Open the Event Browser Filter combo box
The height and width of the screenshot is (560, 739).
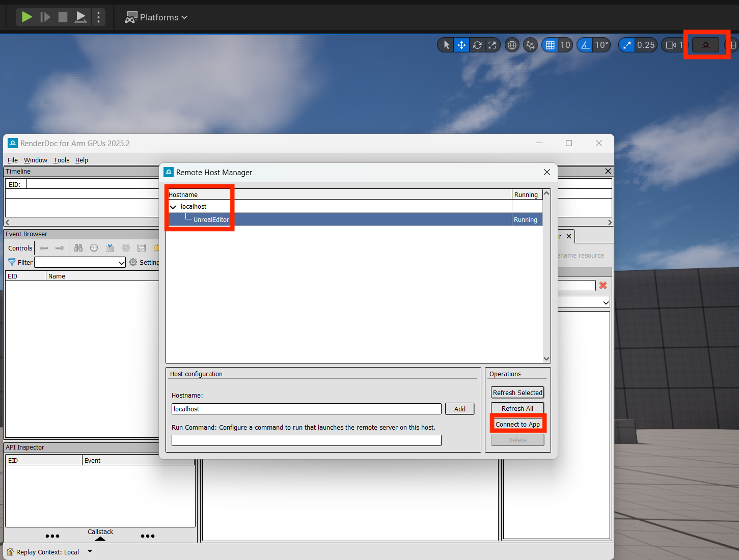tap(80, 262)
